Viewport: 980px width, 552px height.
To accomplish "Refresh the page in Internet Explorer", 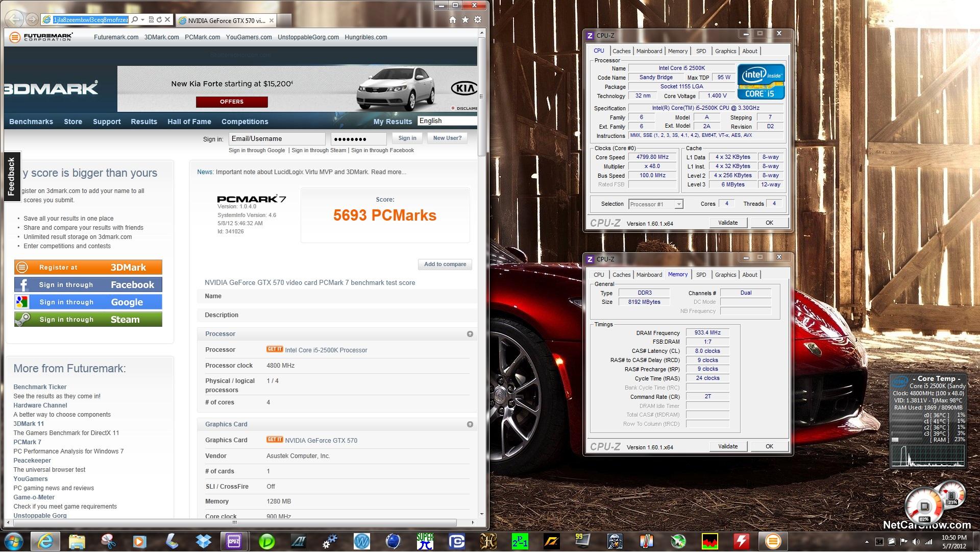I will (x=159, y=20).
